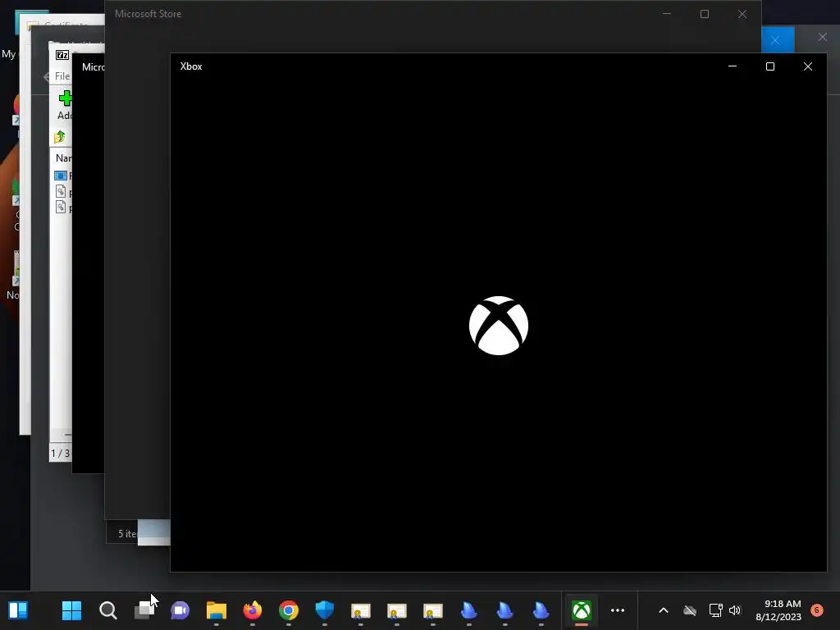Image resolution: width=840 pixels, height=630 pixels.
Task: Select the Xbox app taskbar icon
Action: [x=582, y=610]
